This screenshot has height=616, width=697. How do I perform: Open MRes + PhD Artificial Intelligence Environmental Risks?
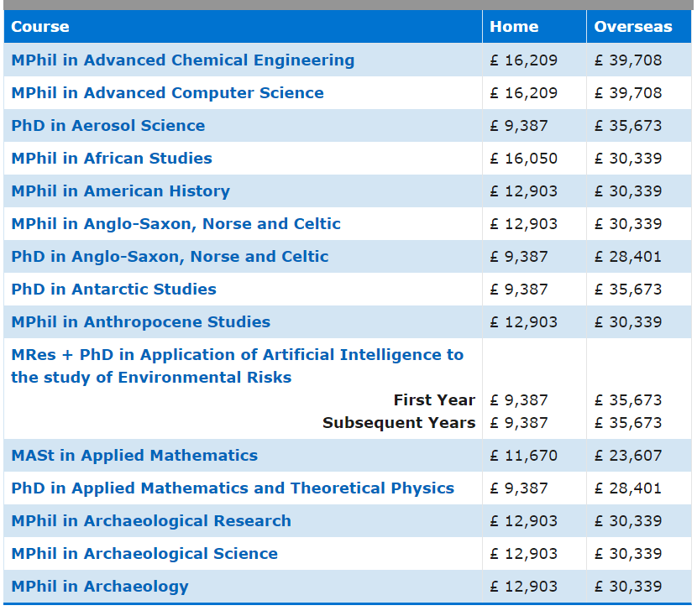pyautogui.click(x=238, y=366)
